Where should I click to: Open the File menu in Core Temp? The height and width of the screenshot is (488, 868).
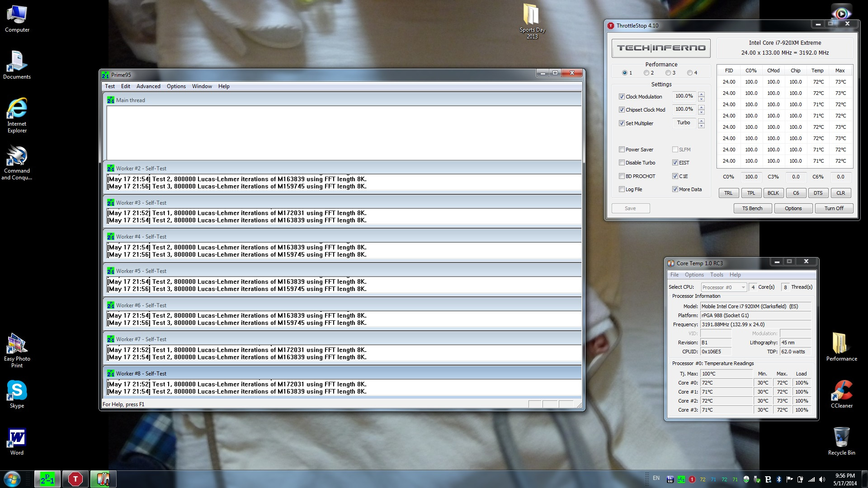point(675,275)
